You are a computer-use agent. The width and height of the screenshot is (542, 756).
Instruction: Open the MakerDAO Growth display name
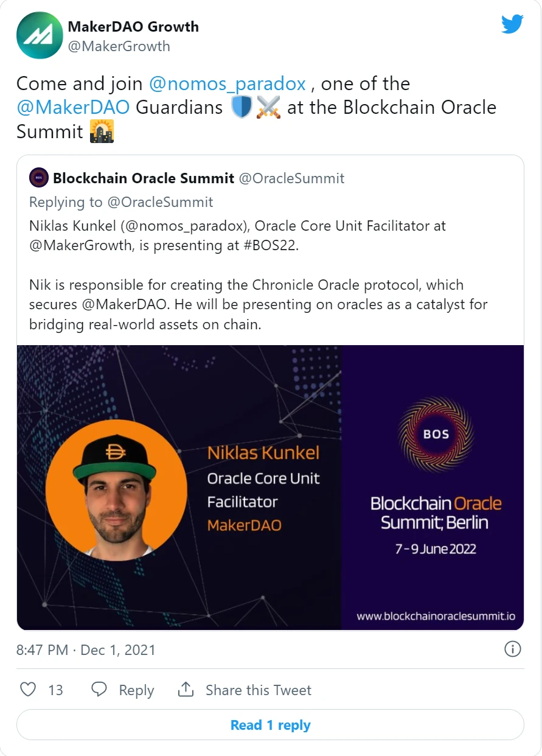tap(133, 27)
